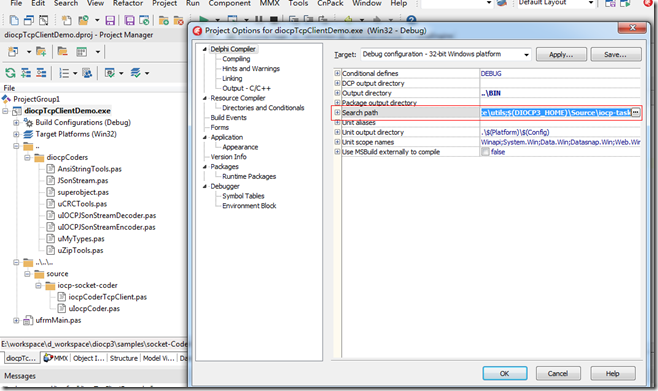The width and height of the screenshot is (658, 391).
Task: Click OK in Project Options
Action: (504, 373)
